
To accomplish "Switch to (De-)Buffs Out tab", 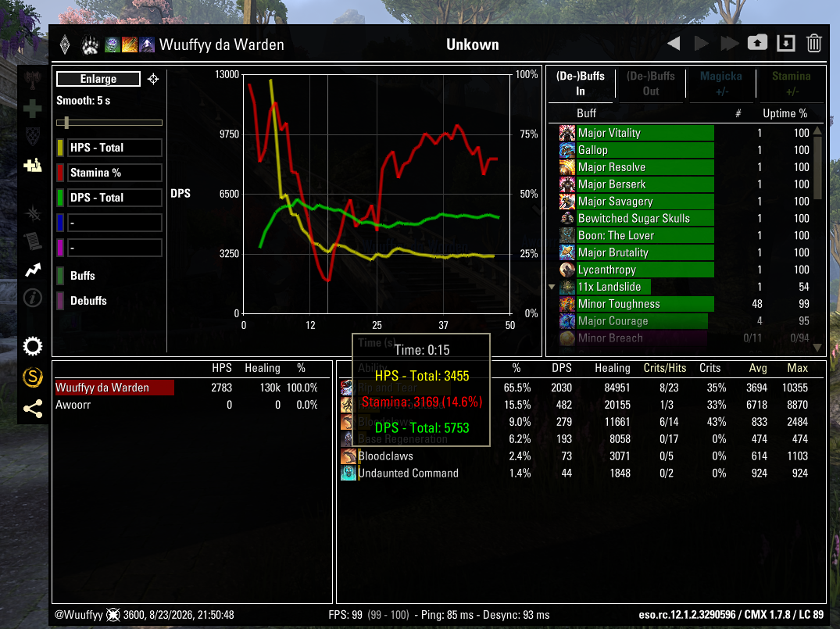I will (x=651, y=84).
